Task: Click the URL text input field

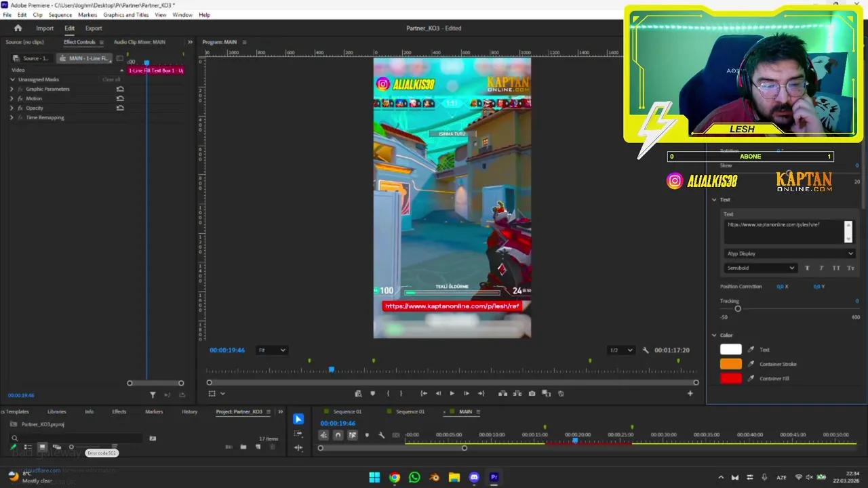Action: [x=785, y=231]
